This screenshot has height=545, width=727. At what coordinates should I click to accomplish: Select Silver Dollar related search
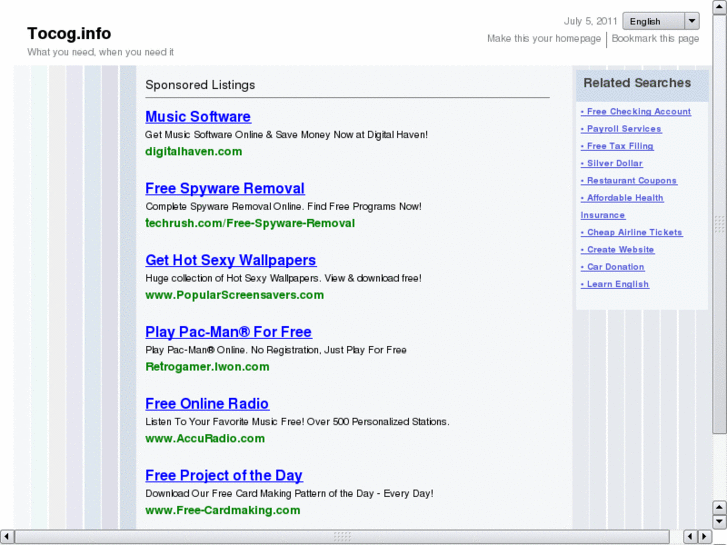[612, 163]
